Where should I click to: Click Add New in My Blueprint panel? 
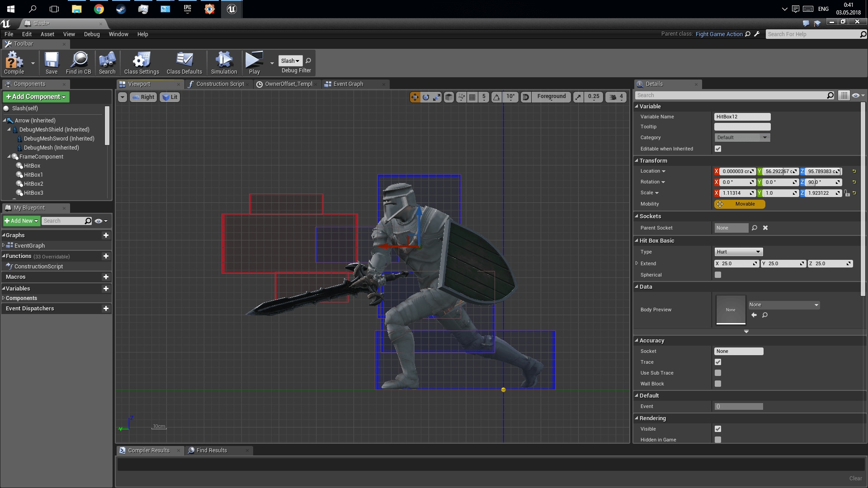point(21,221)
